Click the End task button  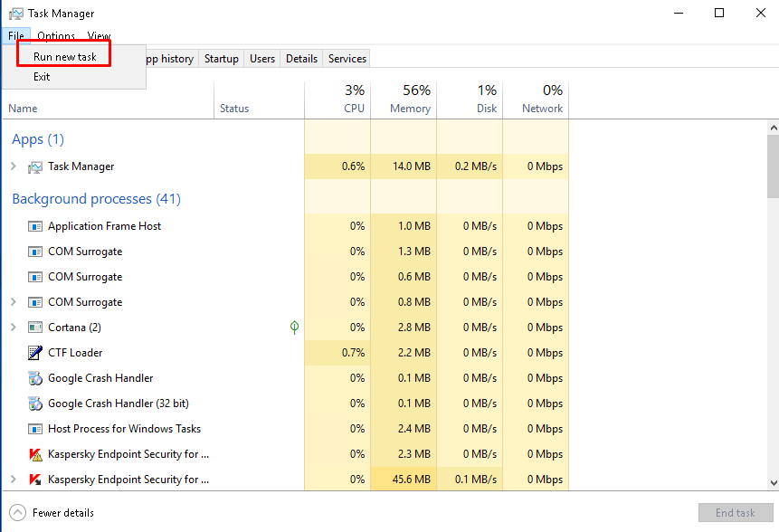(736, 513)
